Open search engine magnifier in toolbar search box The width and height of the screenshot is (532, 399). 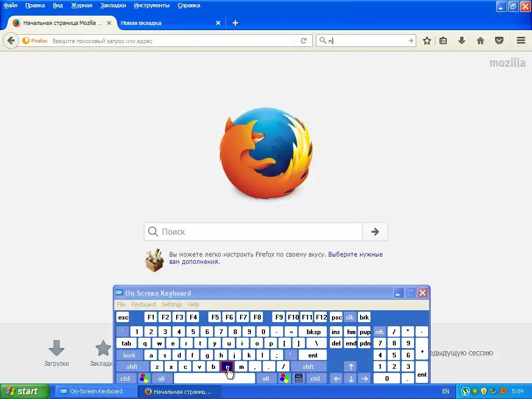click(x=323, y=41)
